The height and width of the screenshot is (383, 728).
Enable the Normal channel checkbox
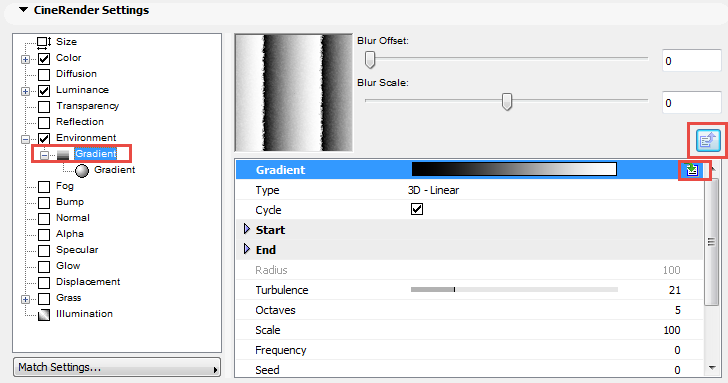click(x=44, y=219)
